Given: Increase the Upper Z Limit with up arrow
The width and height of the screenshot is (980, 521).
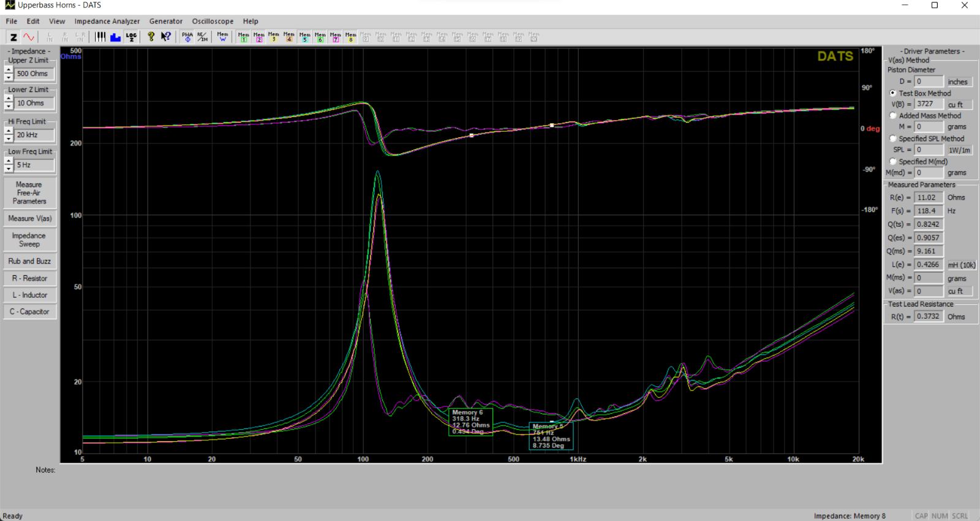Looking at the screenshot, I should 9,70.
